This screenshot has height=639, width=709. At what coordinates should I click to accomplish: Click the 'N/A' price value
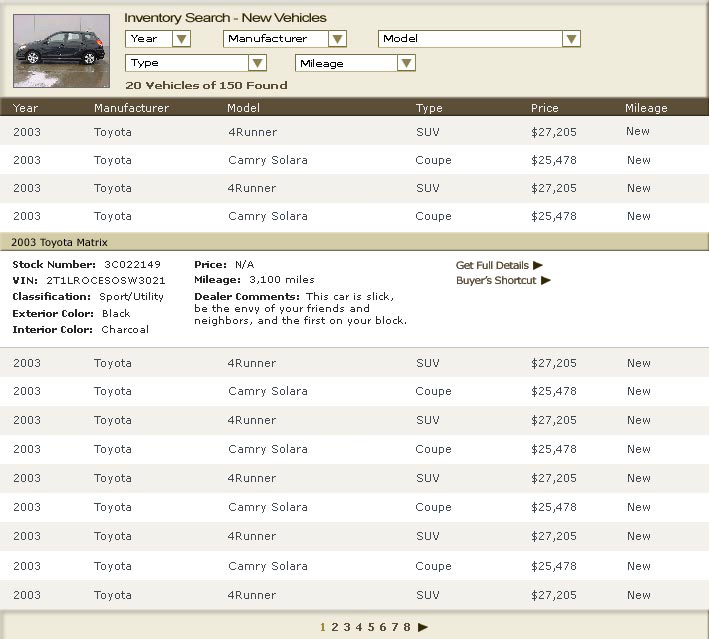(x=244, y=265)
